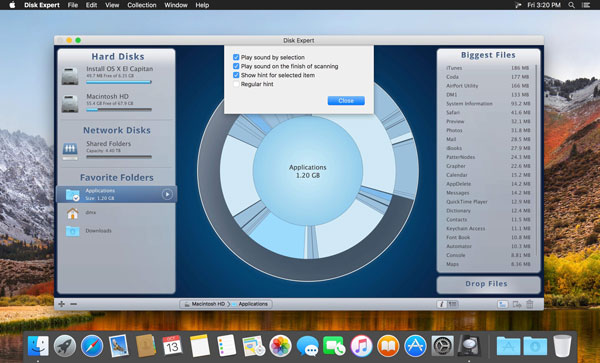Click the Downloads folder icon in favorites
Image resolution: width=600 pixels, height=363 pixels.
(72, 231)
